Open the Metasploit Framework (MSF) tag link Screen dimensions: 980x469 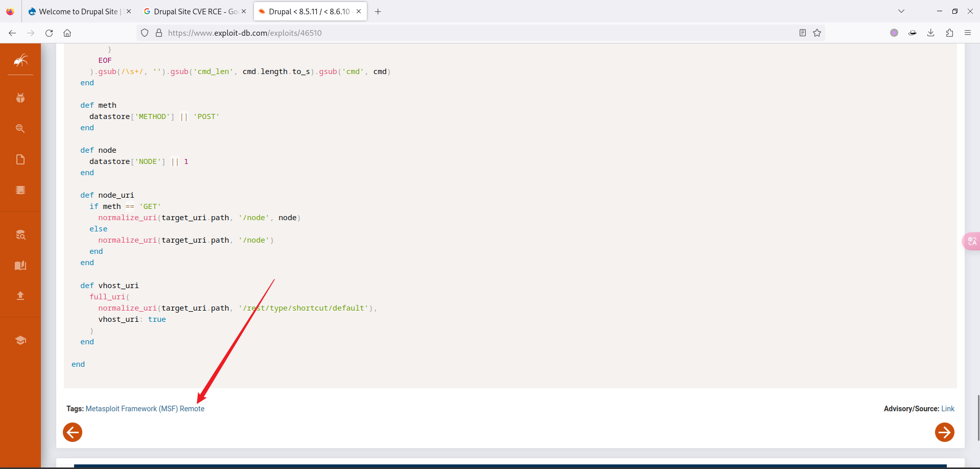pyautogui.click(x=132, y=409)
